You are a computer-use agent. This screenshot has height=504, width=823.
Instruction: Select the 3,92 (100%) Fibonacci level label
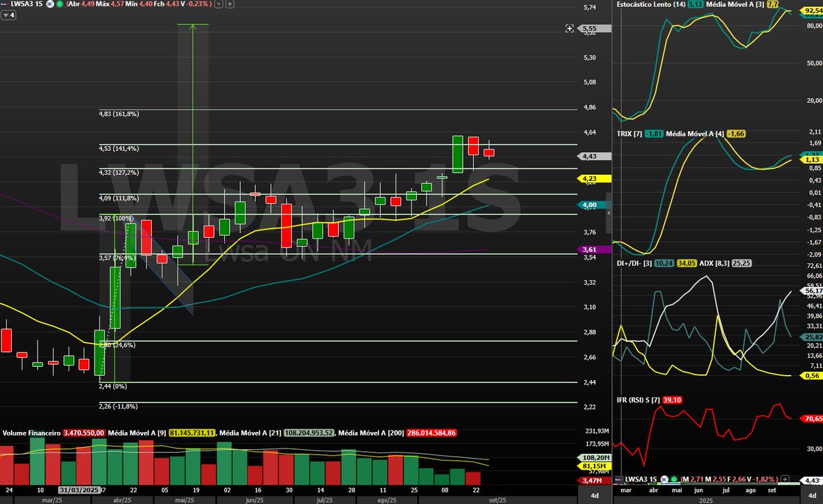pos(115,219)
